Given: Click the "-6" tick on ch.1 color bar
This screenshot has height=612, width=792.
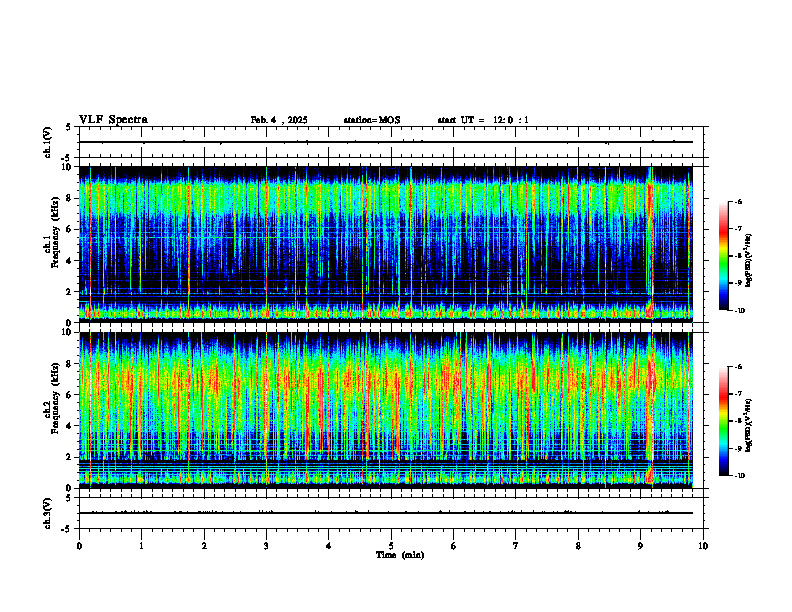Looking at the screenshot, I should click(738, 201).
